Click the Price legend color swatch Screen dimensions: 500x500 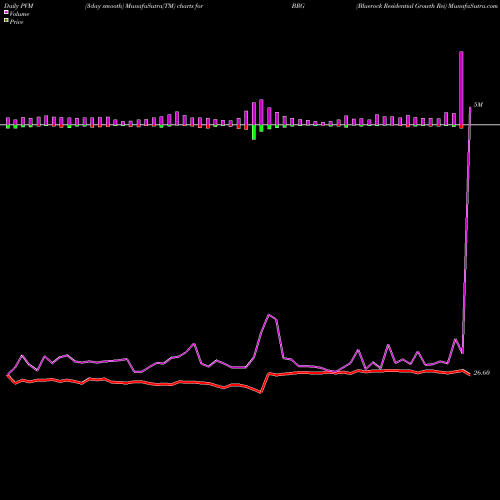click(6, 21)
